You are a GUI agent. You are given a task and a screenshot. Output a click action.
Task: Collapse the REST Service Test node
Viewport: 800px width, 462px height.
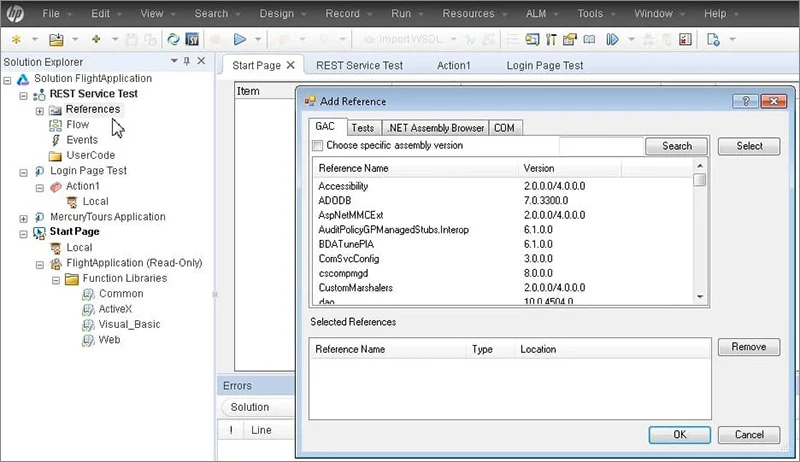pos(23,95)
